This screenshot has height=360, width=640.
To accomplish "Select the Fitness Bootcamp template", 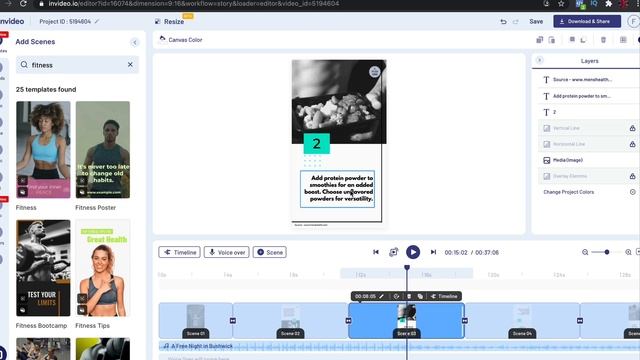I will (43, 268).
